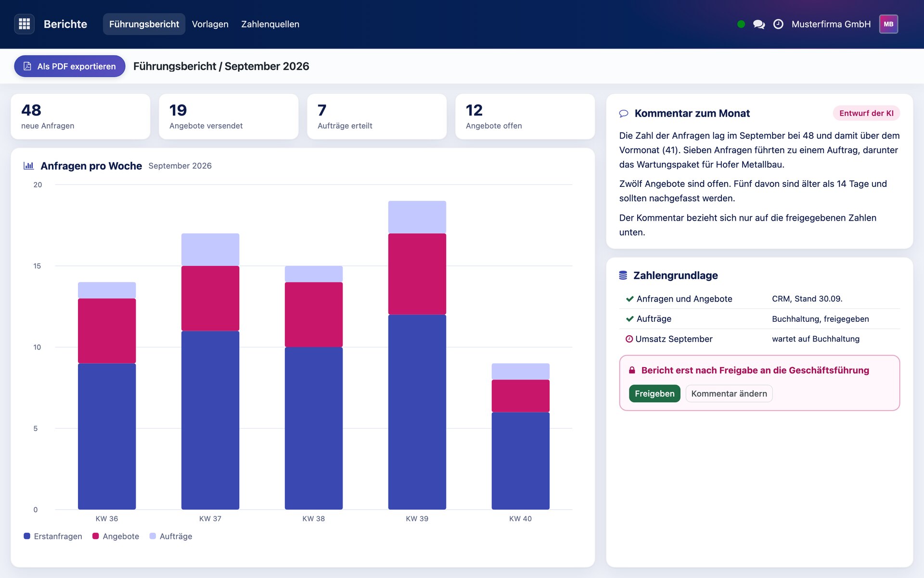Viewport: 924px width, 578px height.
Task: Click 'CRM, Stand 30.09.' source value
Action: click(807, 299)
